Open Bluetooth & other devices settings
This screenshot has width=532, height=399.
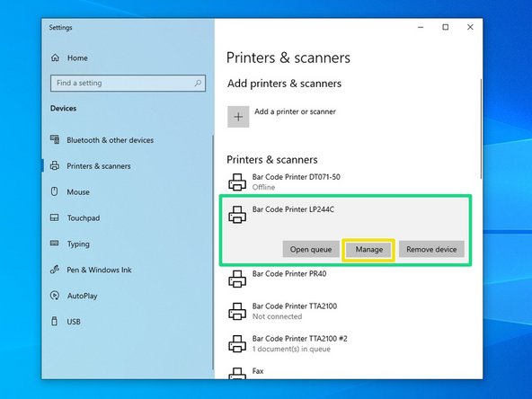(x=110, y=140)
